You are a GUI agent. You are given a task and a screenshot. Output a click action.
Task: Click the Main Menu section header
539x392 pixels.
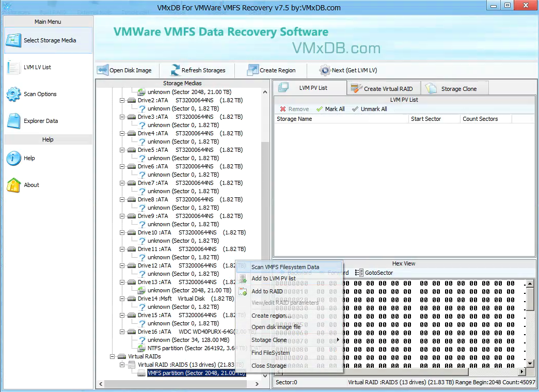pos(48,22)
